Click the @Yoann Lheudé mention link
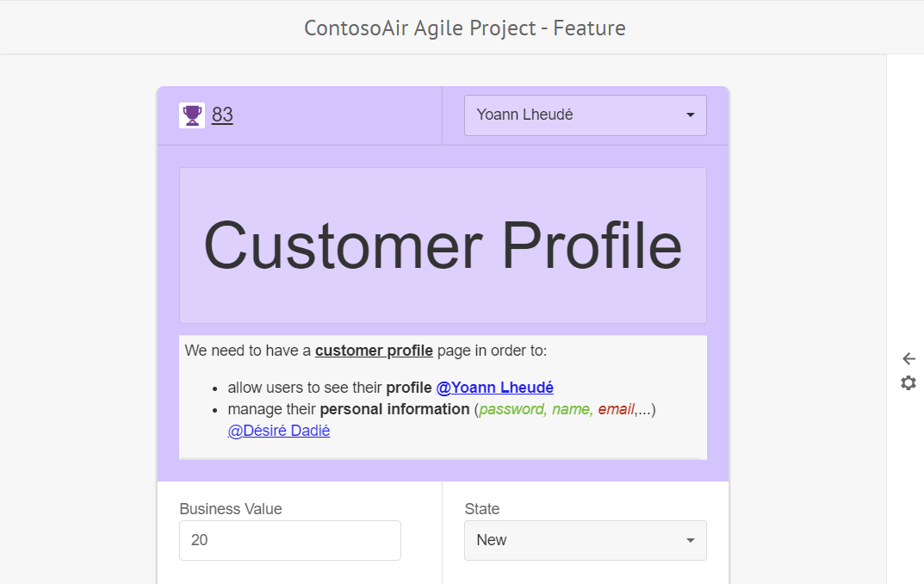 [494, 387]
